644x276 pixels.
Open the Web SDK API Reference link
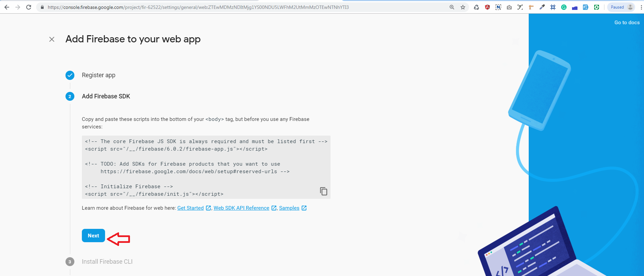241,208
